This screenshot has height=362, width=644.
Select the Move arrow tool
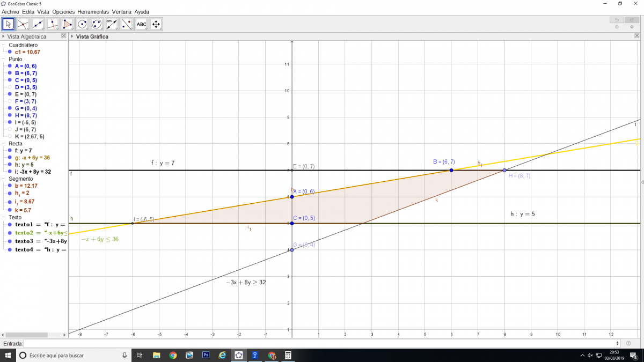tap(8, 24)
